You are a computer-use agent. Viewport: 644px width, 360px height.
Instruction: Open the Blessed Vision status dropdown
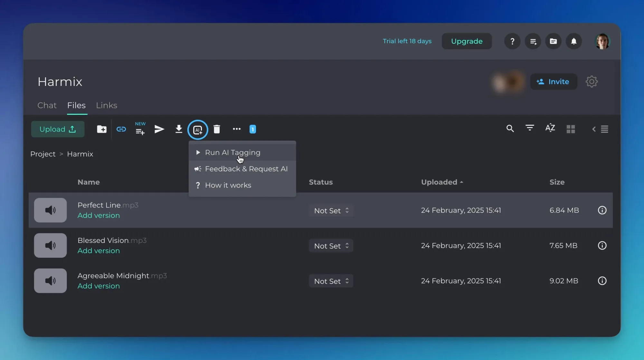click(x=331, y=246)
